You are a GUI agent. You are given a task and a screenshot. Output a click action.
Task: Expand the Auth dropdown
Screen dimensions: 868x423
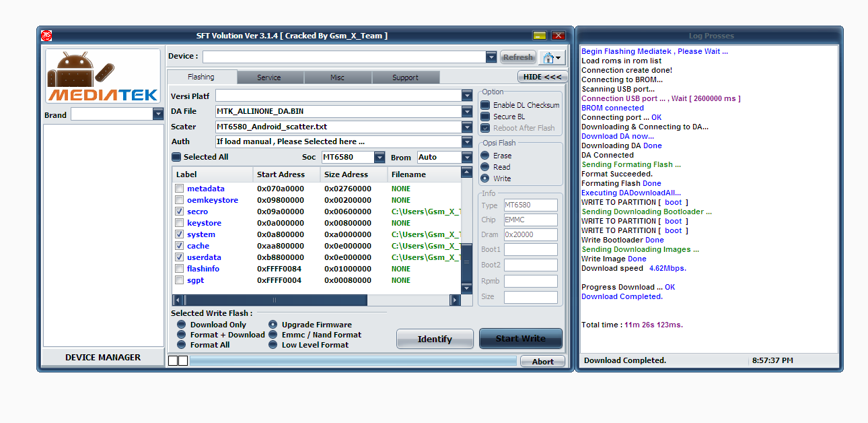pyautogui.click(x=467, y=142)
